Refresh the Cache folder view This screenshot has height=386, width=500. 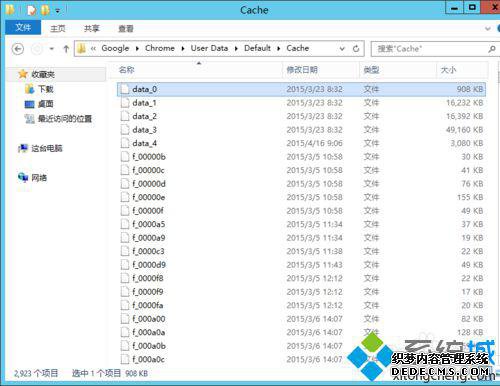coord(356,49)
